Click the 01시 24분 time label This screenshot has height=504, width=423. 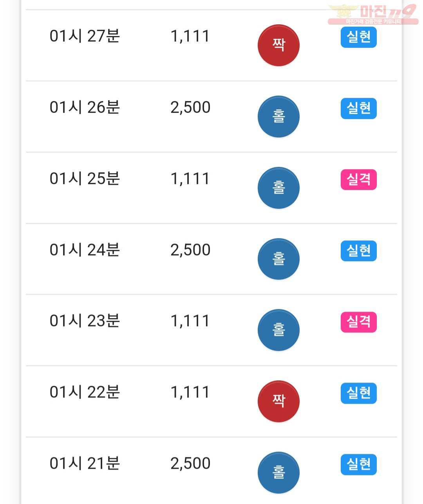[x=85, y=250]
